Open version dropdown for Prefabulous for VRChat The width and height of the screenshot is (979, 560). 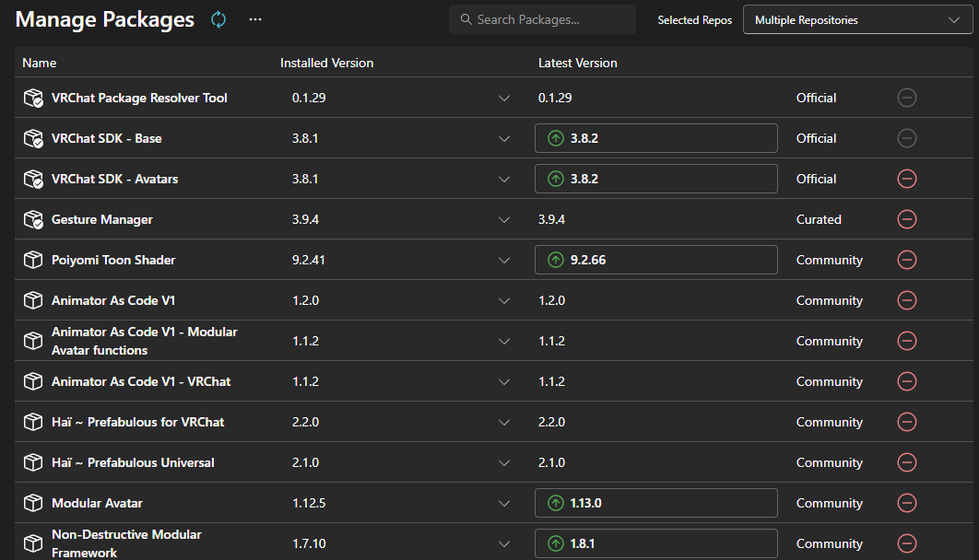(x=504, y=423)
